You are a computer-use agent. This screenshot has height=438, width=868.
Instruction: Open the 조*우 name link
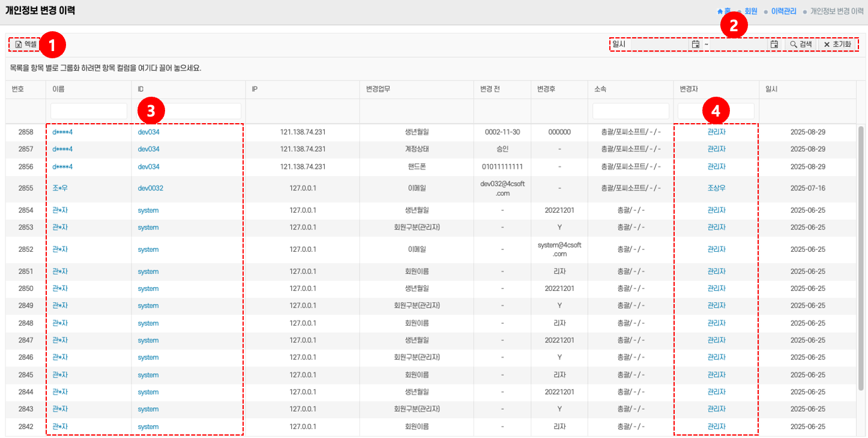(60, 188)
